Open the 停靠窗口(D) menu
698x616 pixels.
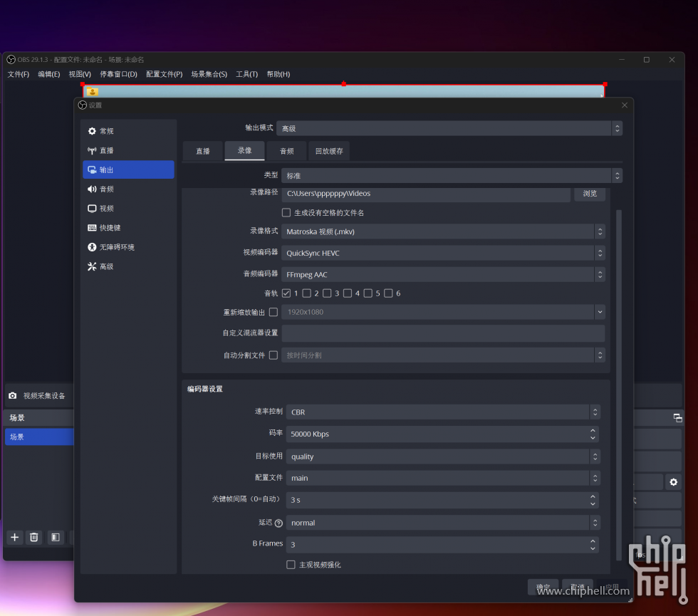pos(118,74)
